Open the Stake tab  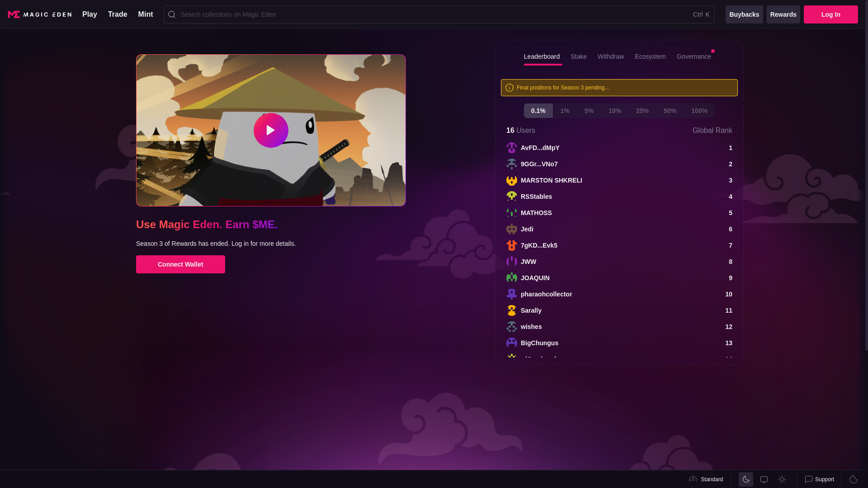(x=579, y=56)
